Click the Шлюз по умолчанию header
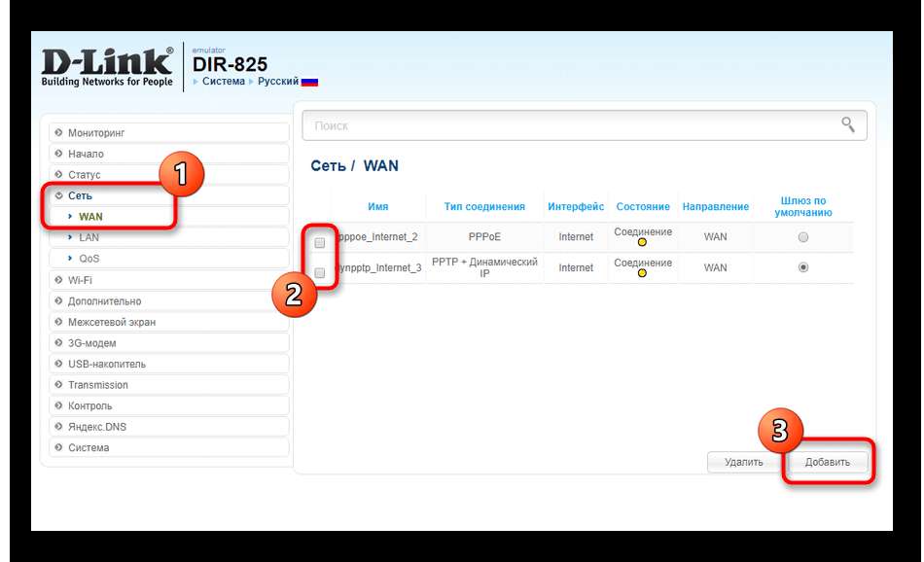924x562 pixels. 803,207
